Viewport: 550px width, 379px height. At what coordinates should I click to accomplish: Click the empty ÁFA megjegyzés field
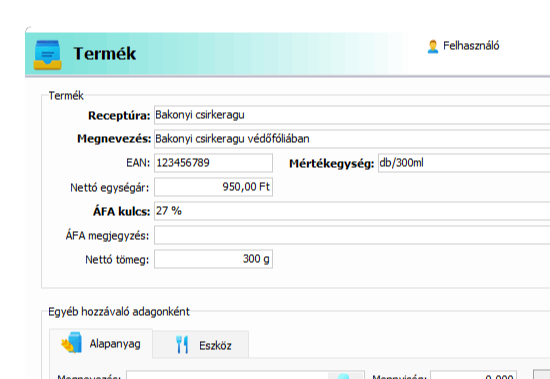(x=352, y=235)
